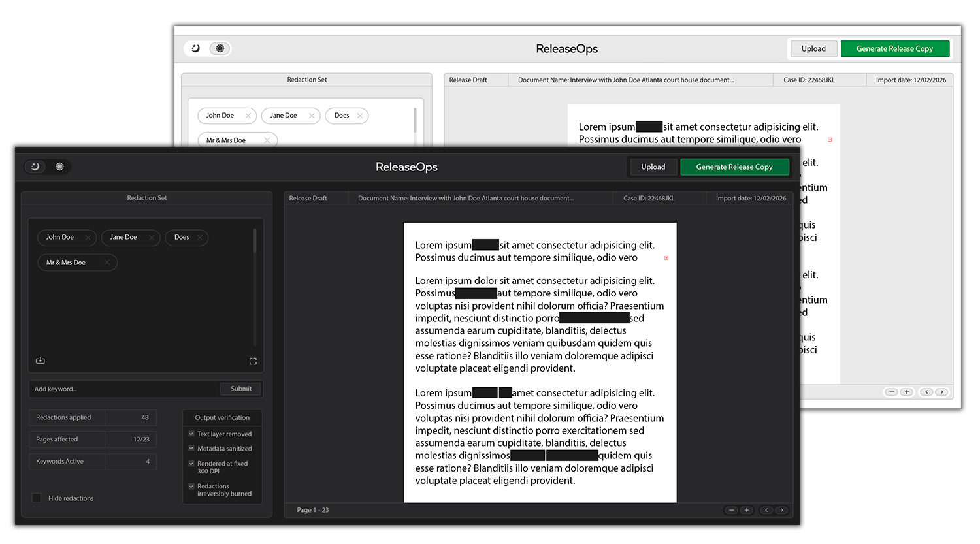Zoom out the document with the minus icon
Viewport: 980px width, 544px height.
click(731, 510)
